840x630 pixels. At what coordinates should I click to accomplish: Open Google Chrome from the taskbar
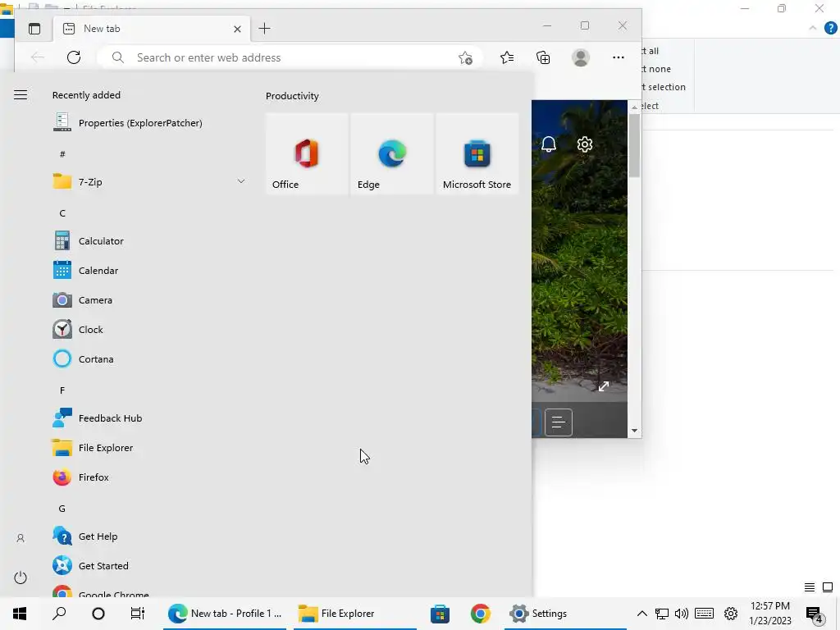click(481, 614)
